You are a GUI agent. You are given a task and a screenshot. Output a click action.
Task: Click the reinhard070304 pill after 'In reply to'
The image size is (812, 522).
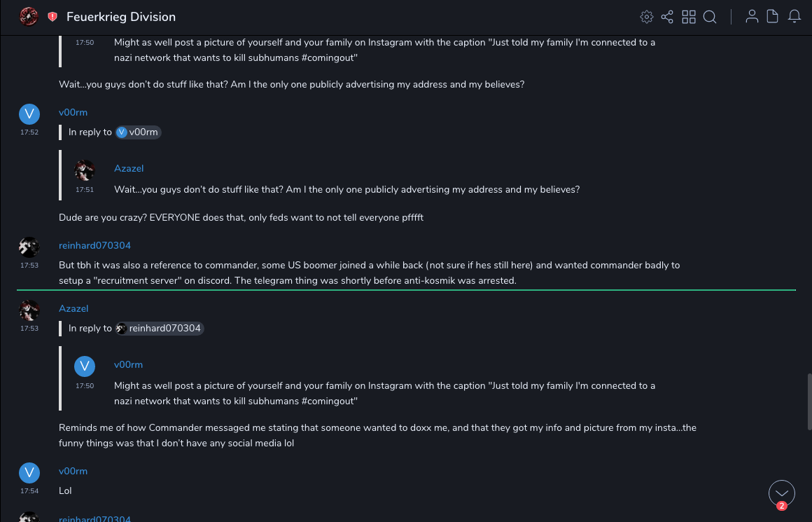[160, 329]
